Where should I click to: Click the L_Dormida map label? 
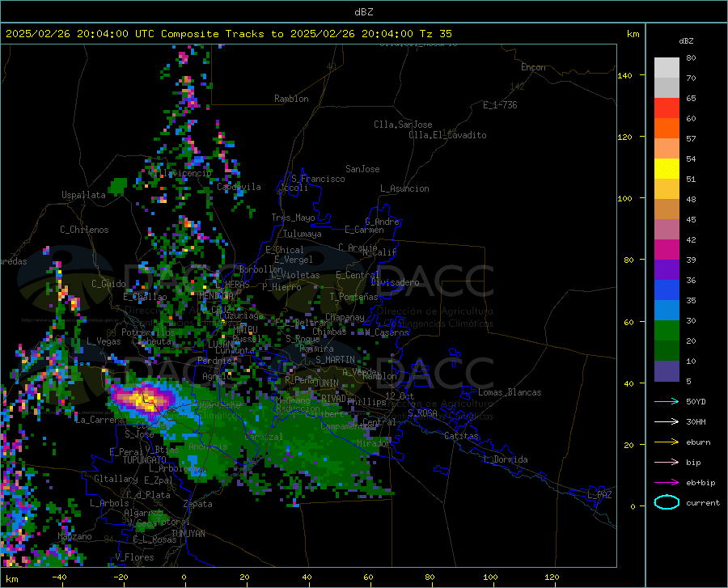[x=506, y=459]
